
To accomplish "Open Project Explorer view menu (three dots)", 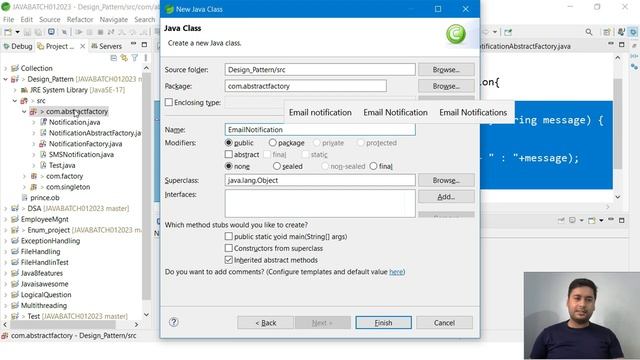I will pyautogui.click(x=145, y=58).
